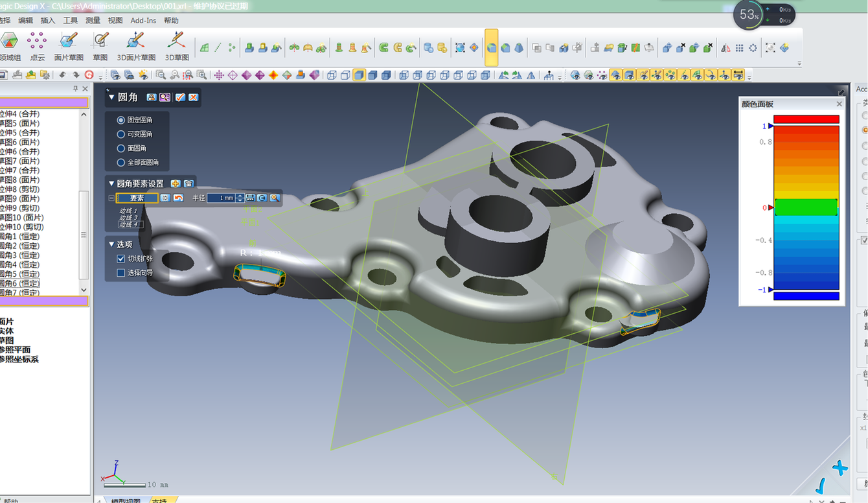Click the blue extrude solid icon
Viewport: 868px width, 503px height.
[249, 47]
